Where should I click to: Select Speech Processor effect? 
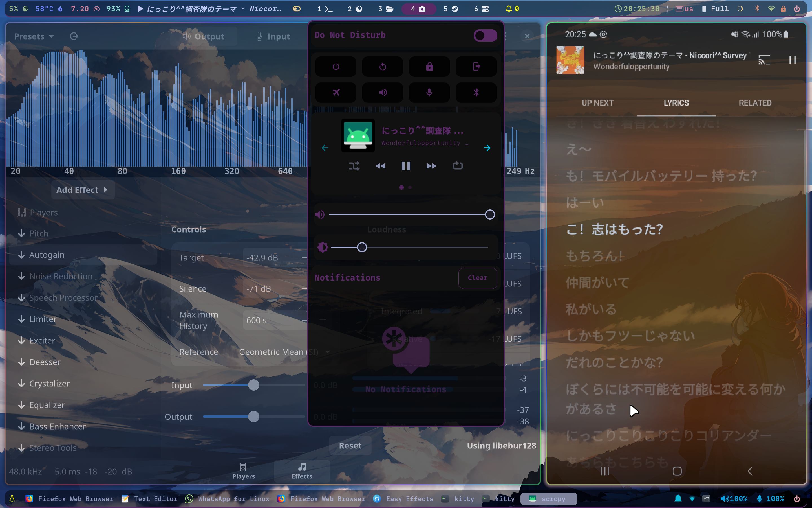coord(83,298)
